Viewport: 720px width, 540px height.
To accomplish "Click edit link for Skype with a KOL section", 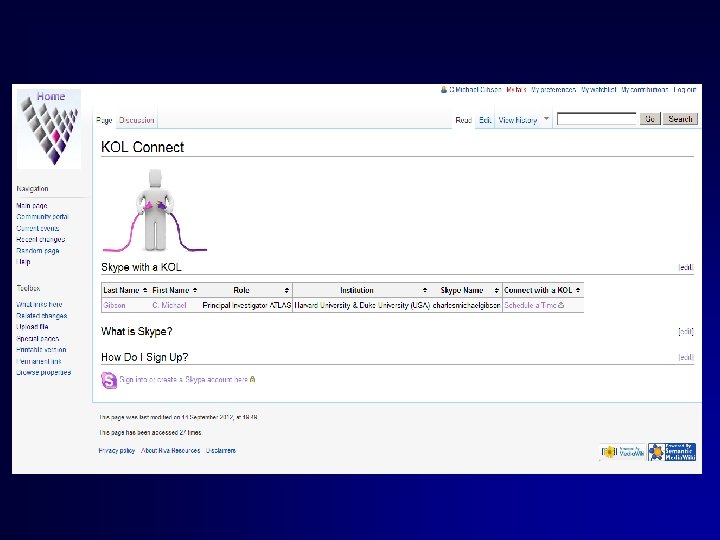I will tap(686, 267).
